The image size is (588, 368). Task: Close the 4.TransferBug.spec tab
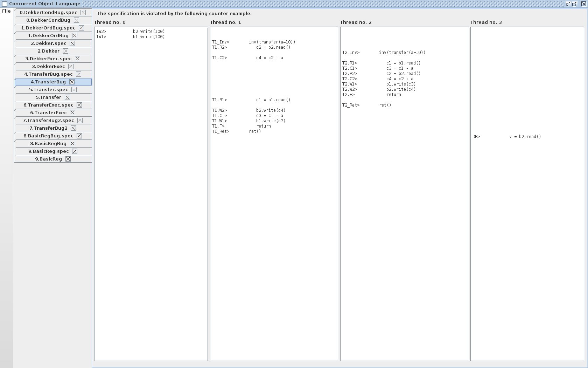(78, 74)
